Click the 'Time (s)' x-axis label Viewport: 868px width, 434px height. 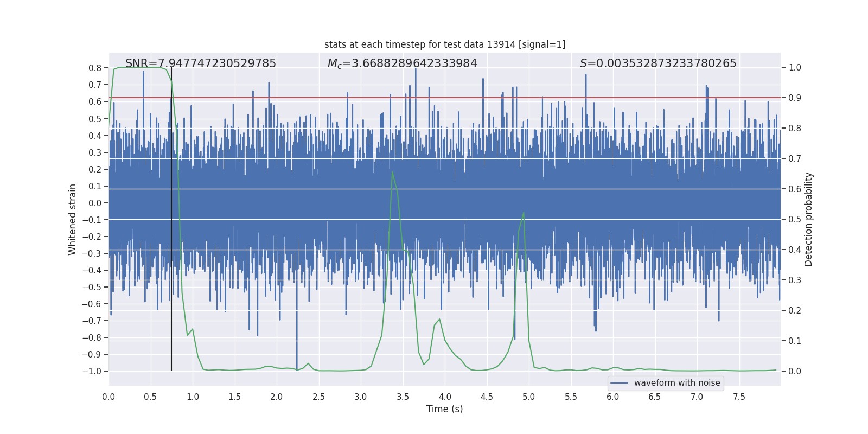click(445, 409)
